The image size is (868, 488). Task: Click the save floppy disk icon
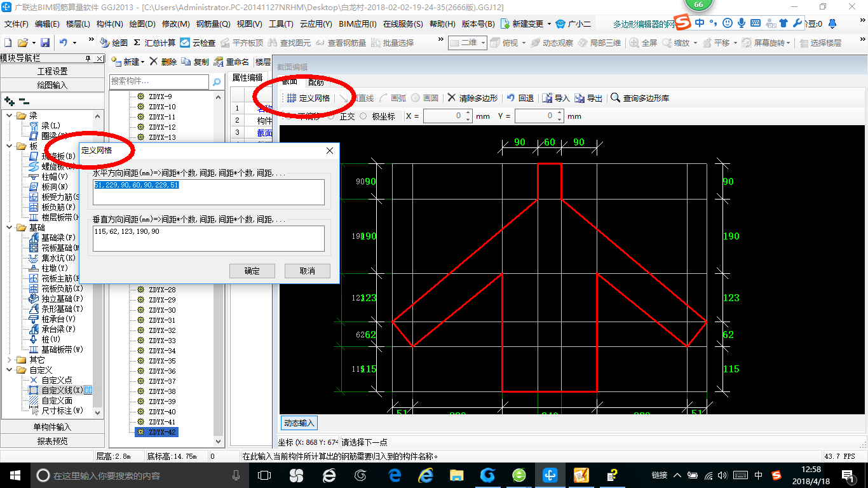pos(45,43)
